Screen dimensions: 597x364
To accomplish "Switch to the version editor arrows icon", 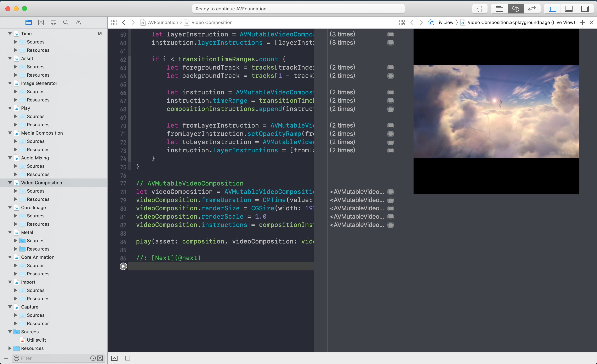I will [532, 9].
